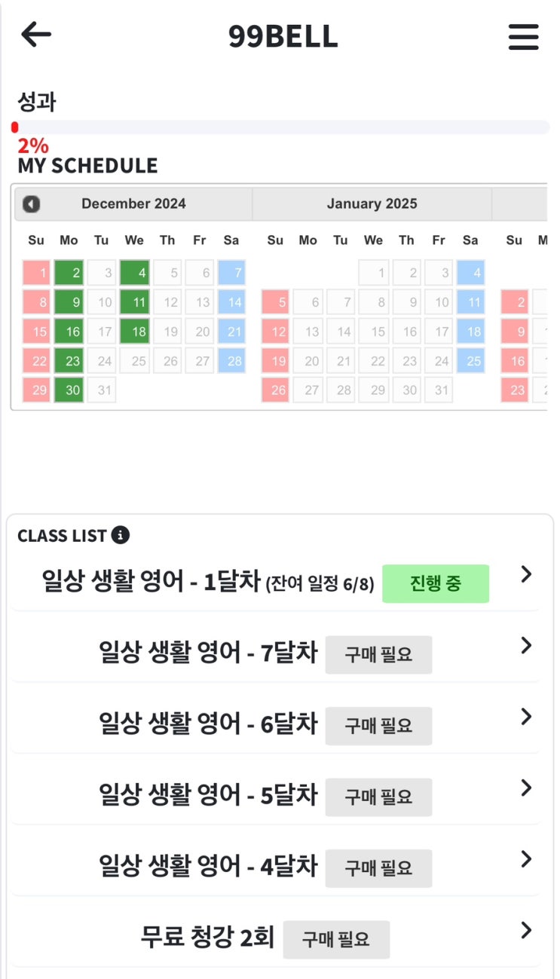Viewport: 560px width, 979px height.
Task: Click the CLASS LIST info icon
Action: (120, 535)
